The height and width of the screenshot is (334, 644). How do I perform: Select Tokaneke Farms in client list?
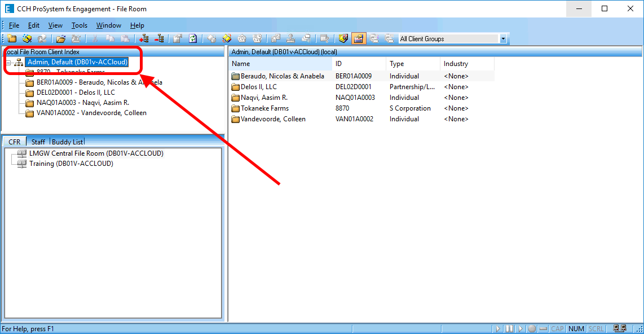(x=264, y=108)
